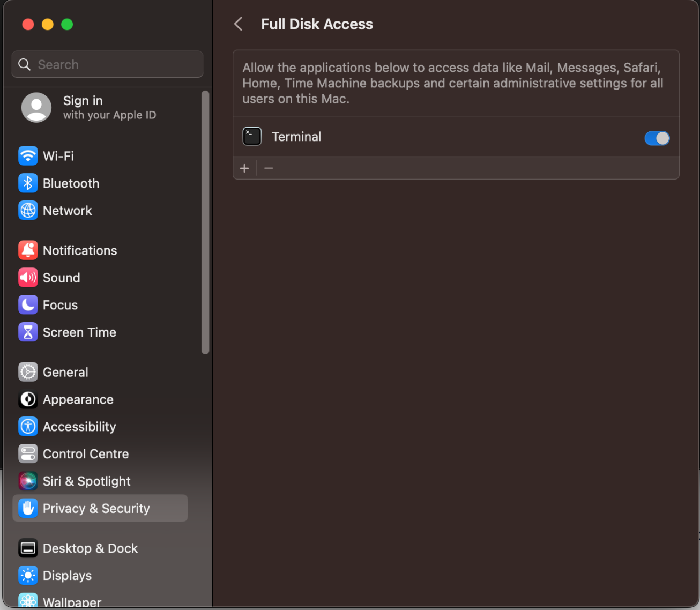Screen dimensions: 700x610
Task: Click Sign in with your Apple ID
Action: click(x=88, y=107)
